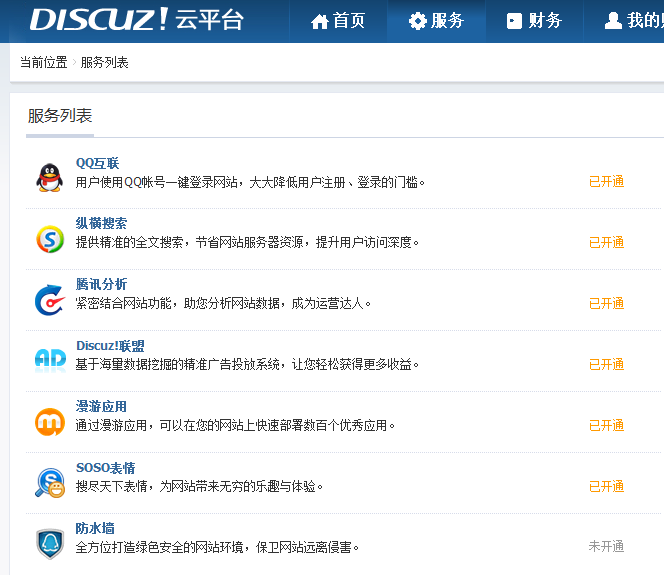Screen dimensions: 664x575
Task: Click the 防水墙 shield icon
Action: 50,544
